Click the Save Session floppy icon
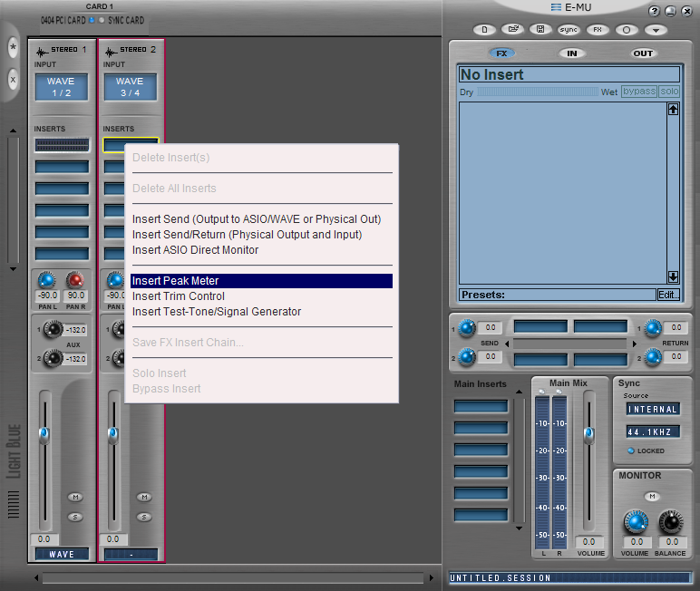This screenshot has height=591, width=700. [x=540, y=30]
